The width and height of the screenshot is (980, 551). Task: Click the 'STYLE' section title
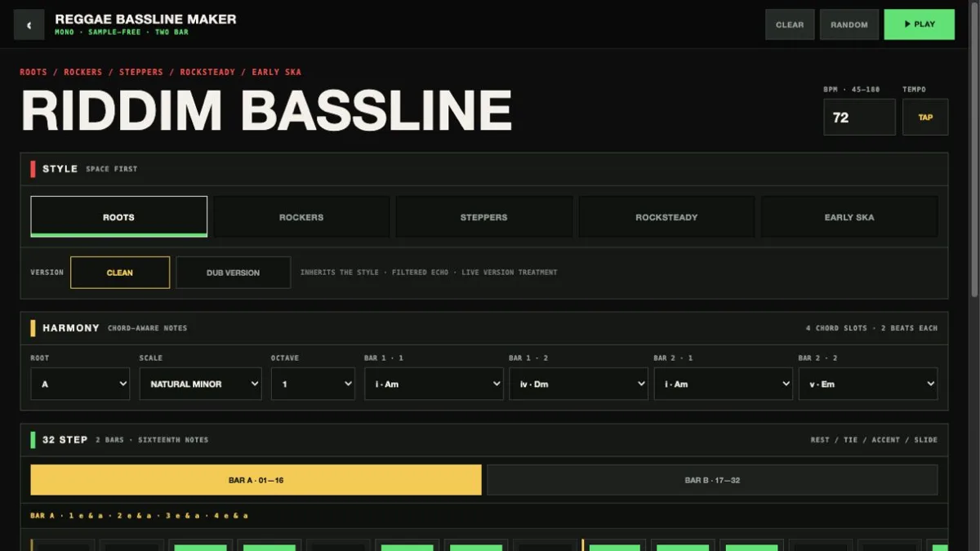point(60,169)
